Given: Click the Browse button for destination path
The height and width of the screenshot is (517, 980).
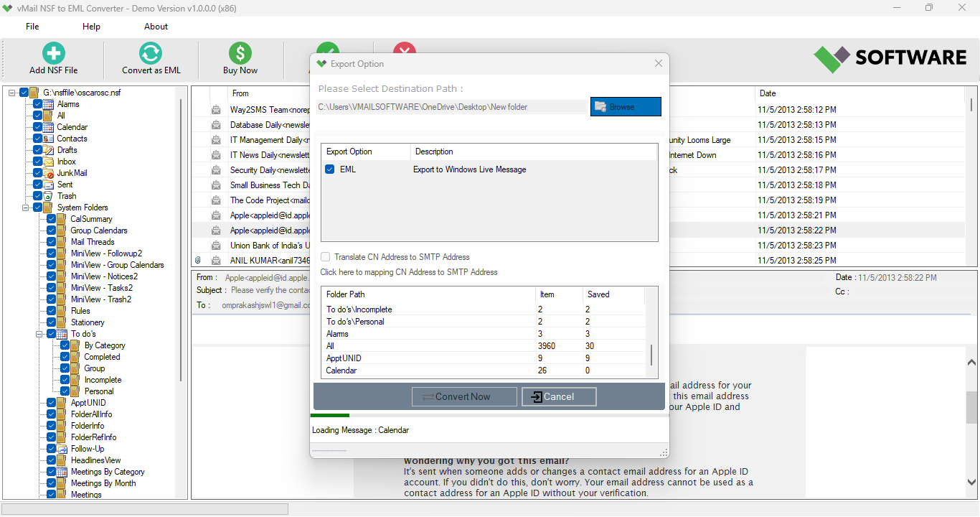Looking at the screenshot, I should coord(625,106).
